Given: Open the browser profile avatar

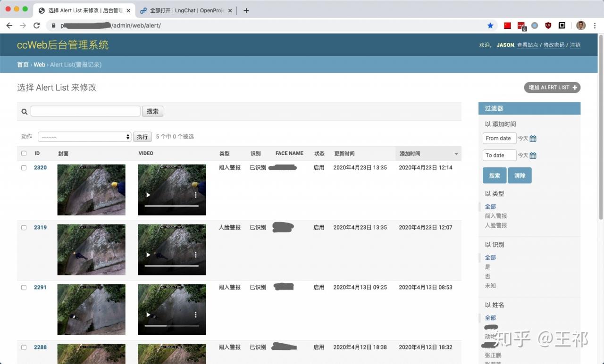Looking at the screenshot, I should [581, 25].
